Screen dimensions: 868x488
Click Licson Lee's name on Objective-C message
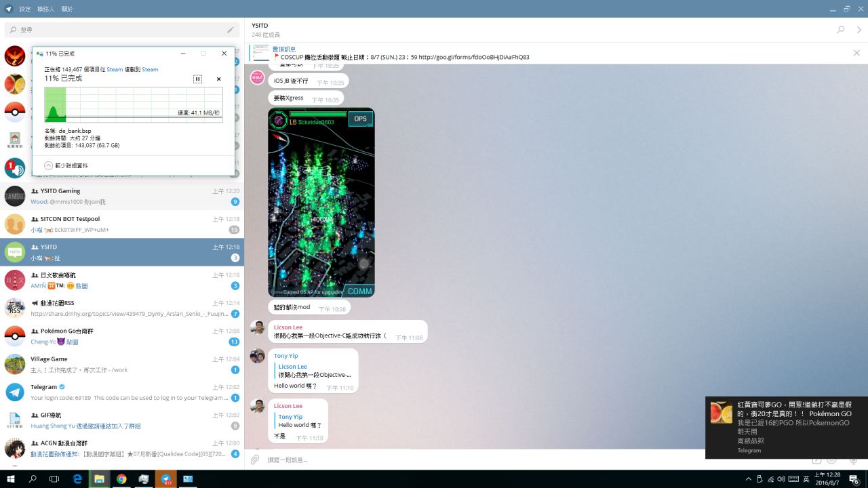288,327
